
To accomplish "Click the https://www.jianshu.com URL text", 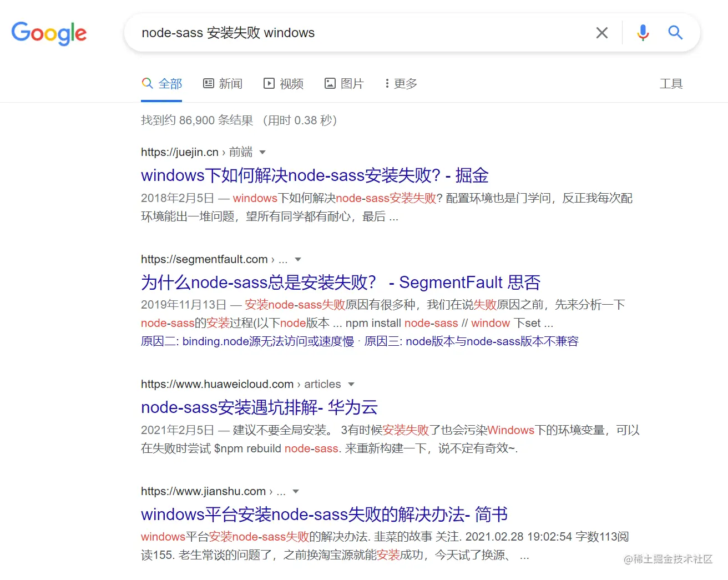I will [203, 491].
